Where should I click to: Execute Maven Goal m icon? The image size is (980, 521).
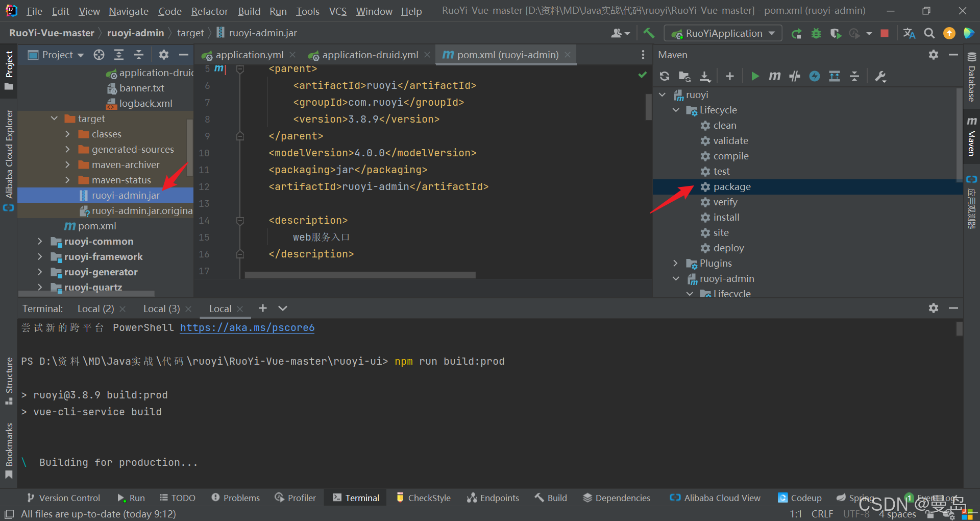click(x=774, y=76)
